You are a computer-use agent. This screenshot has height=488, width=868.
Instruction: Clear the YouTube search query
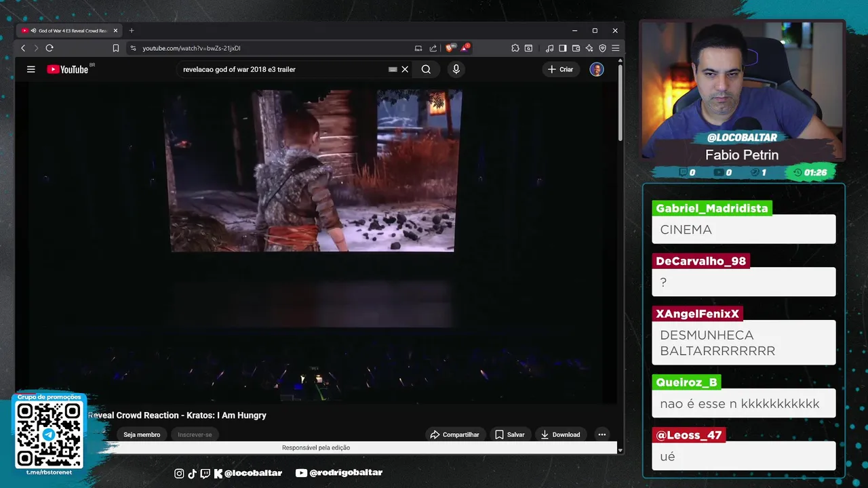click(405, 69)
